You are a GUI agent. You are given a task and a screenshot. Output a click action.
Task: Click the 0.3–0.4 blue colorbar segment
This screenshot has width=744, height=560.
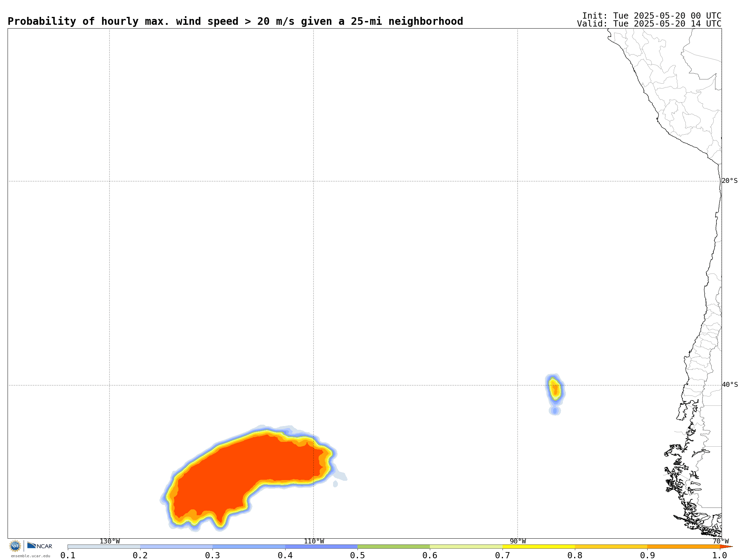click(x=249, y=547)
